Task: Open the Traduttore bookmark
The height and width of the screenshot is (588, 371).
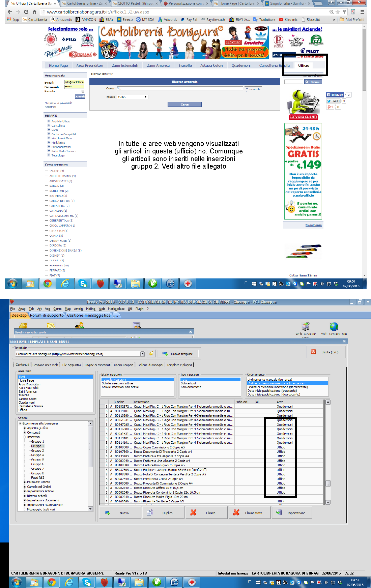Action: click(264, 20)
